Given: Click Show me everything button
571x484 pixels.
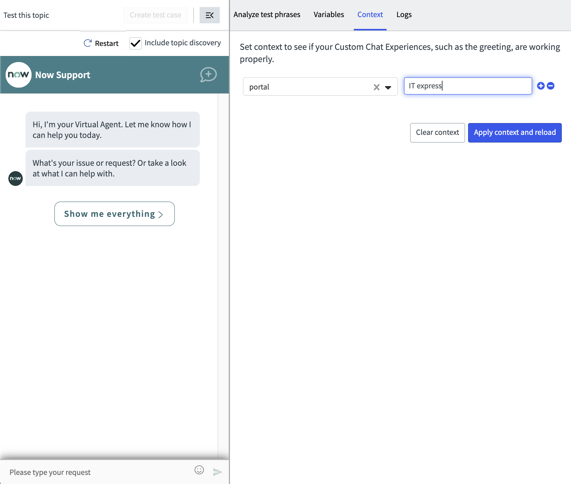Looking at the screenshot, I should pos(114,214).
